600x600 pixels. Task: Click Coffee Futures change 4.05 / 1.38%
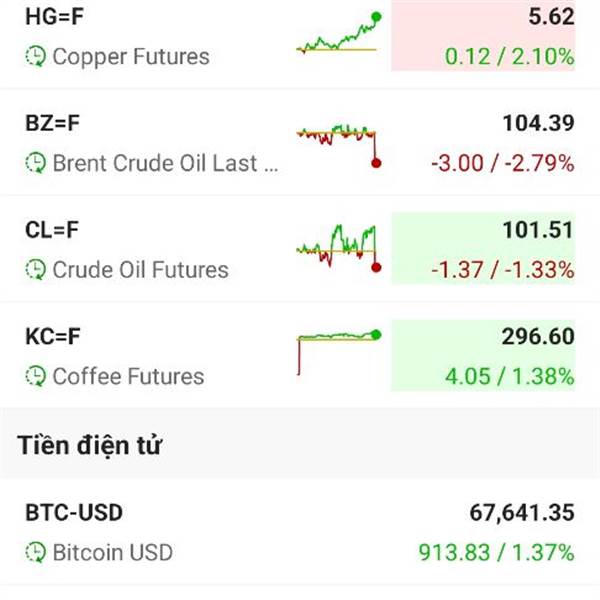(x=510, y=377)
